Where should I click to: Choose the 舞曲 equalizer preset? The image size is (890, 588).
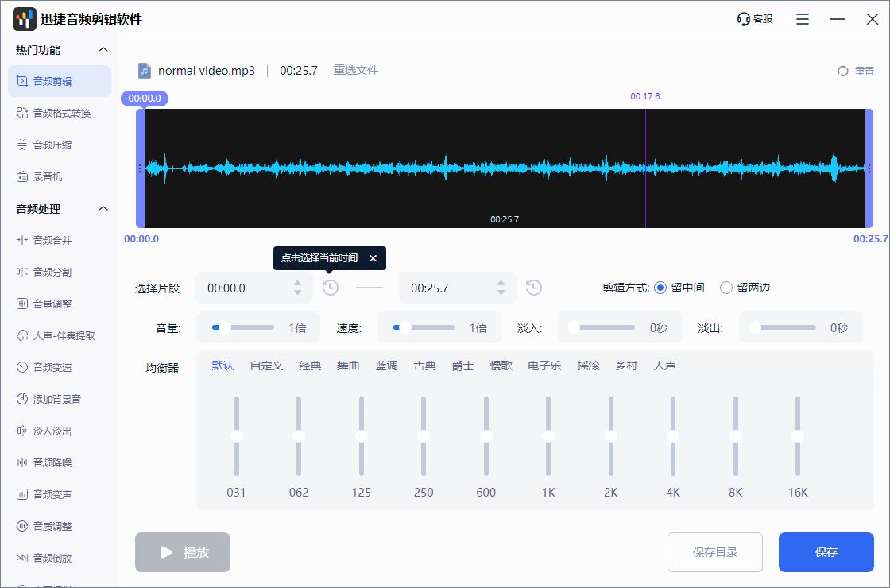point(348,366)
